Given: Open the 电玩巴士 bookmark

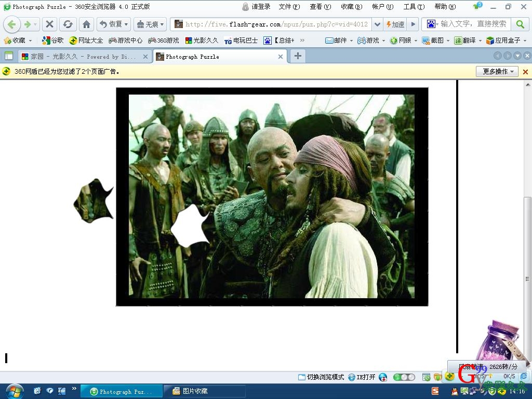Looking at the screenshot, I should (241, 41).
